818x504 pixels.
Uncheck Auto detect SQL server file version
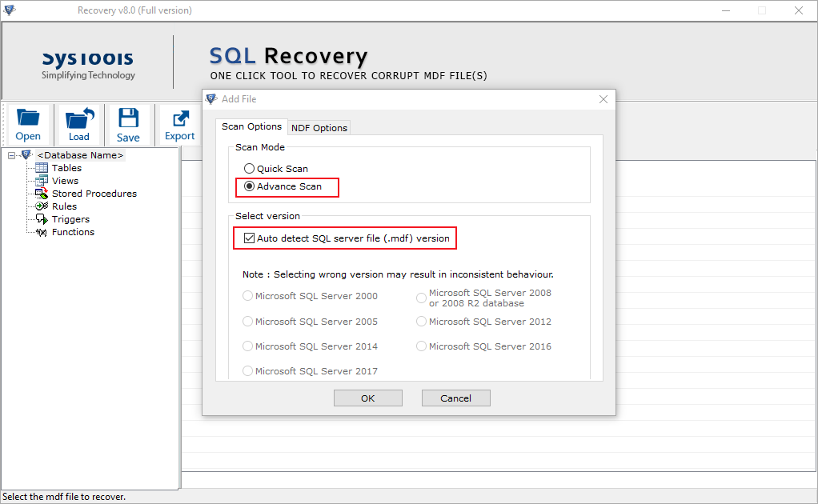(250, 238)
